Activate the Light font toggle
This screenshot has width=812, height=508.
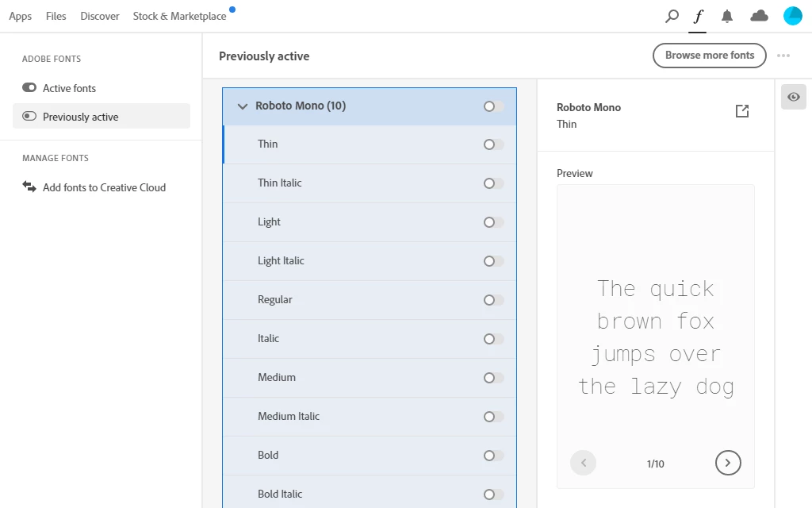pyautogui.click(x=493, y=222)
